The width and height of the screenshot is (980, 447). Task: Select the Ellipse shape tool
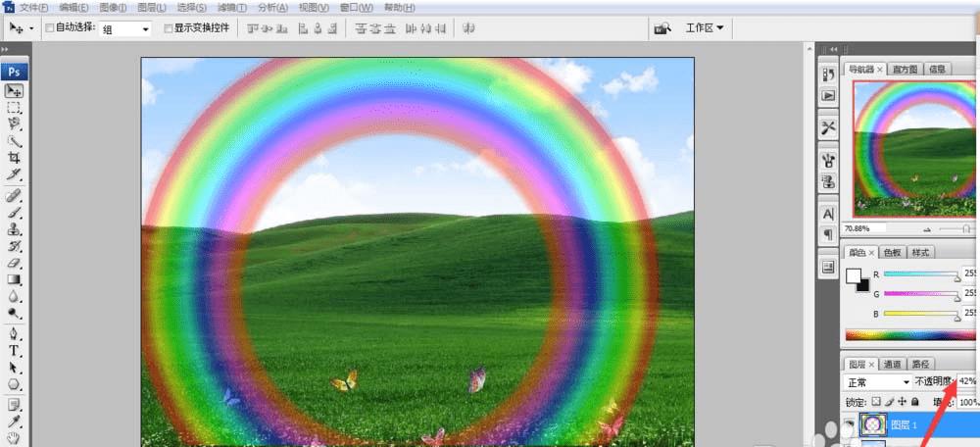click(x=15, y=384)
